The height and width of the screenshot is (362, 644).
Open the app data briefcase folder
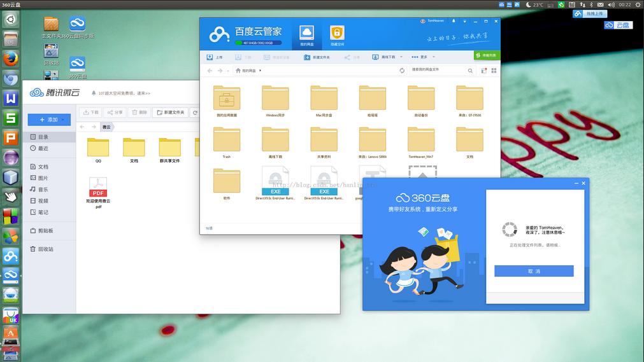pos(227,101)
